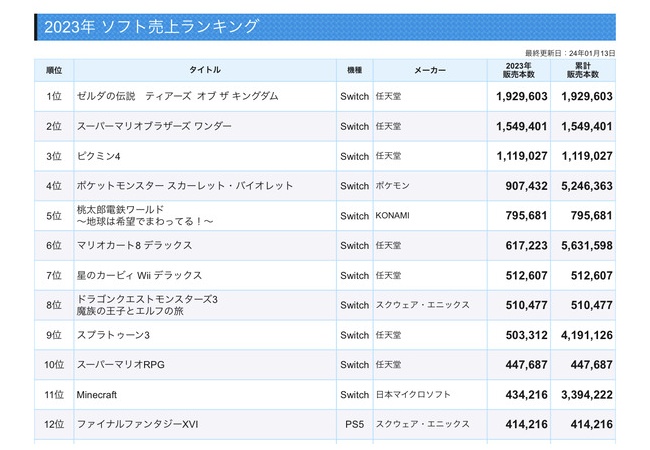650x450 pixels.
Task: Select title マリオカート8 デラックス
Action: point(134,245)
